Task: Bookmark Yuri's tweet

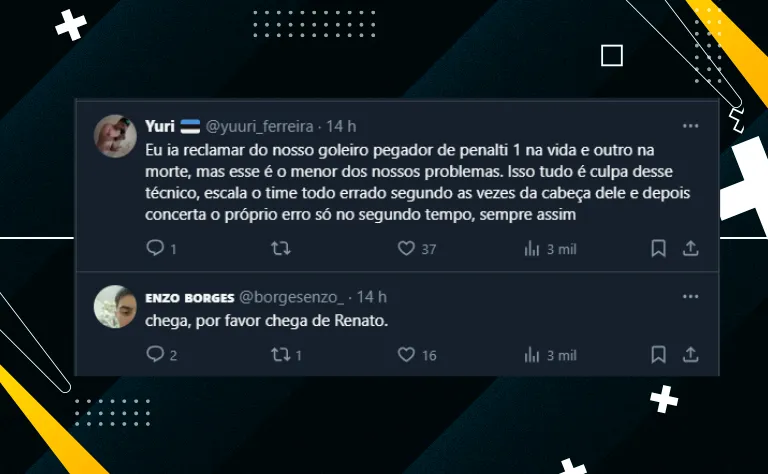Action: [x=658, y=248]
